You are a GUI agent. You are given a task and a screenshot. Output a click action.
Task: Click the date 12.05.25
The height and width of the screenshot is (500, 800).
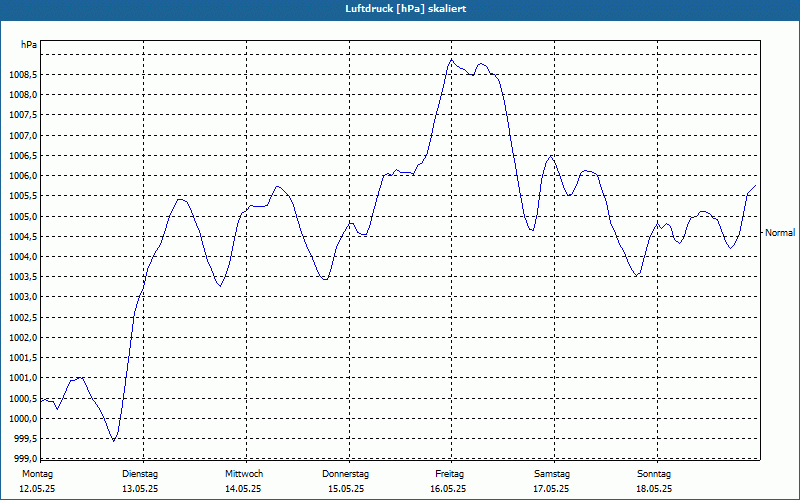(x=37, y=489)
